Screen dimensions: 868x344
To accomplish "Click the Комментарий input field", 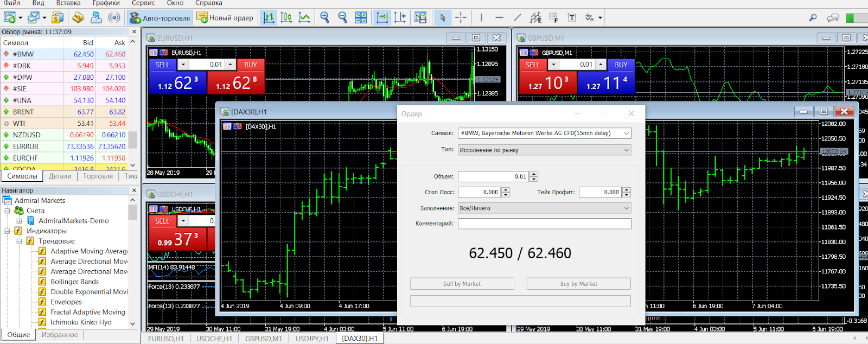I will pyautogui.click(x=545, y=224).
